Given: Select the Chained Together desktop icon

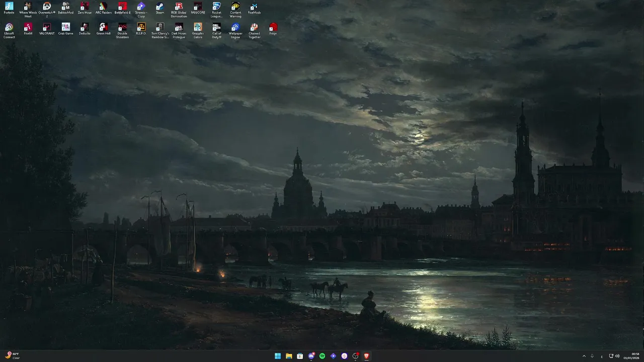Looking at the screenshot, I should coord(254,31).
